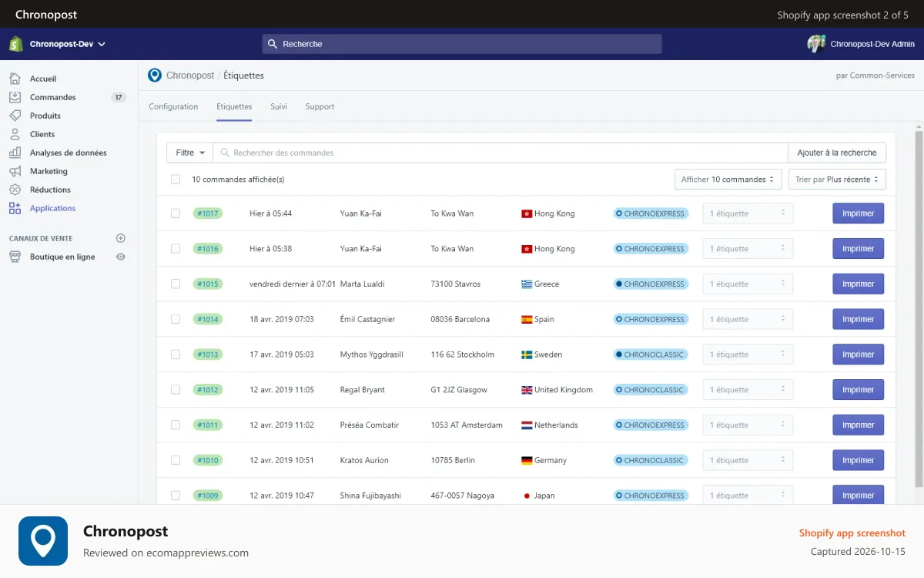
Task: Change étiquette count for order #1013
Action: click(x=748, y=355)
